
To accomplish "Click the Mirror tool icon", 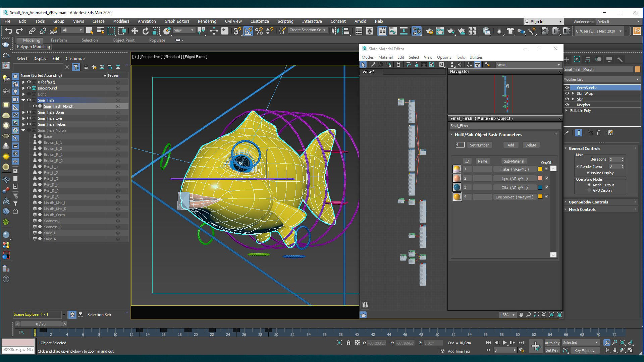I will (335, 31).
